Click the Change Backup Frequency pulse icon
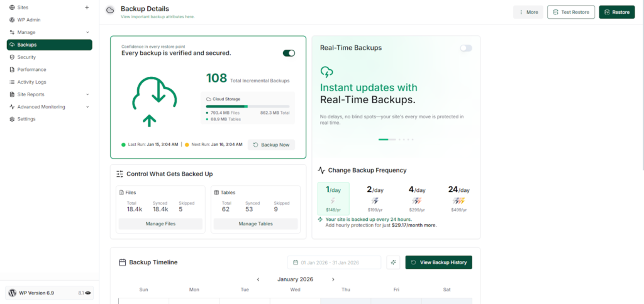644x304 pixels. click(x=322, y=170)
